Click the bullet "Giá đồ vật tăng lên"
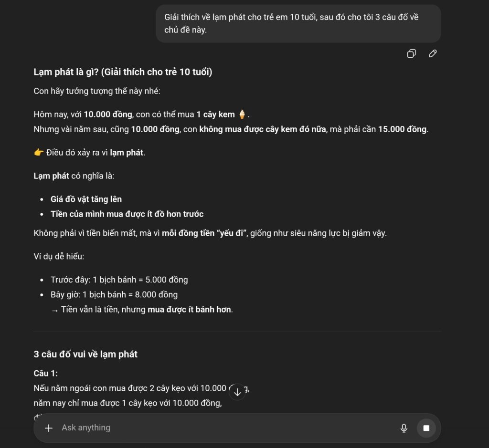The width and height of the screenshot is (489, 448). point(86,199)
